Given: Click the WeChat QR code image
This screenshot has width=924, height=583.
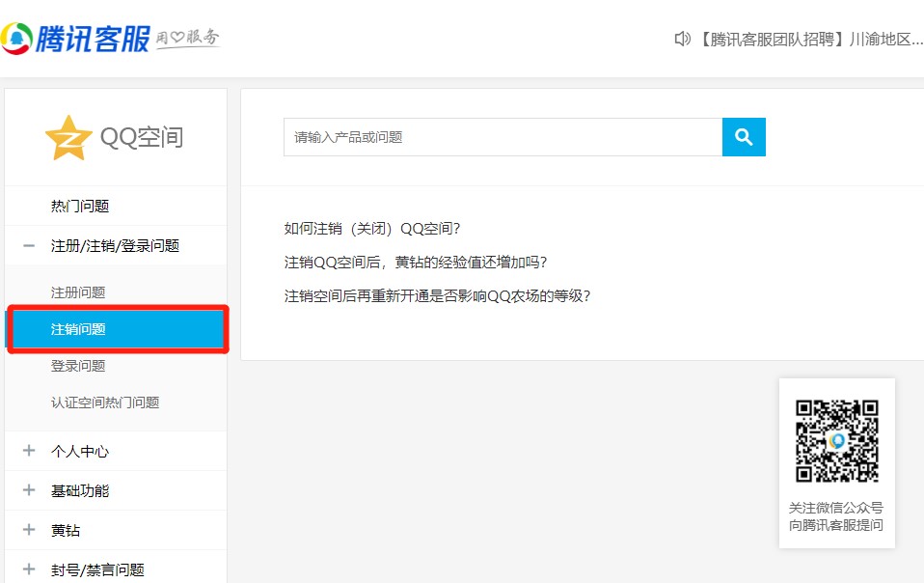Looking at the screenshot, I should point(837,441).
